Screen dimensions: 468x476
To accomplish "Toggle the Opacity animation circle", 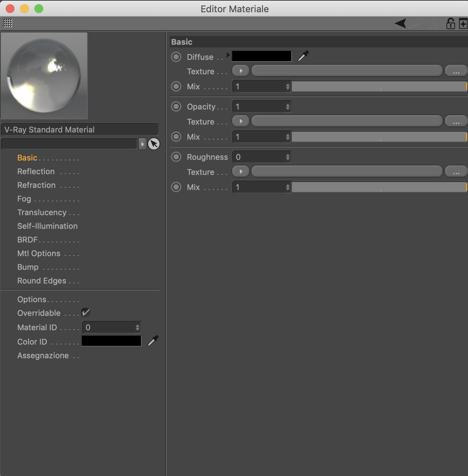I will point(176,106).
